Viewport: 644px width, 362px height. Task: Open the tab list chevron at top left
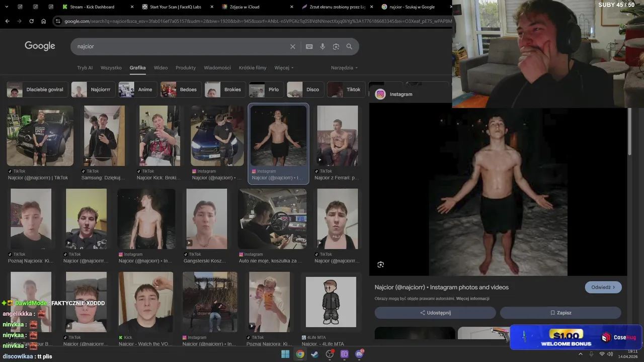click(x=6, y=7)
